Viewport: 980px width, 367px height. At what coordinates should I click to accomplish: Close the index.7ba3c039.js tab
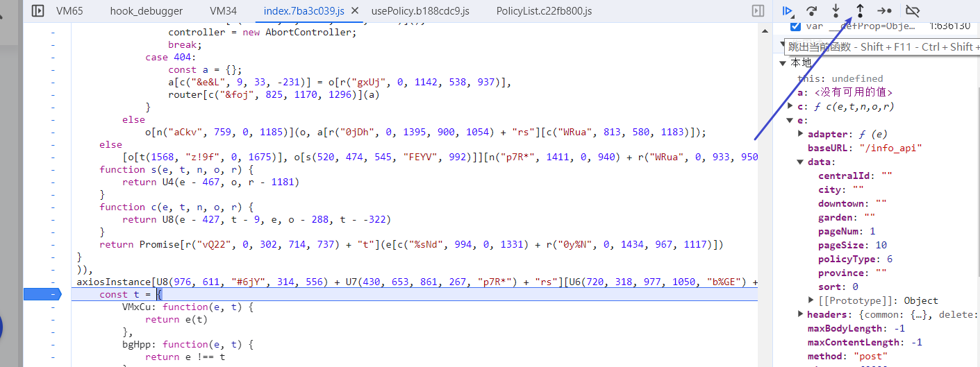click(x=356, y=11)
